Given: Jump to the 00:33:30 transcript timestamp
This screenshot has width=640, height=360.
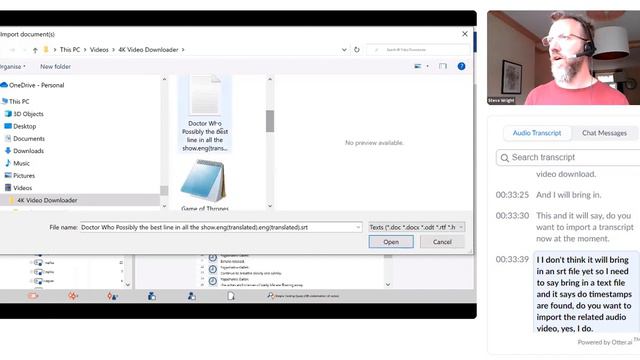Looking at the screenshot, I should point(512,216).
